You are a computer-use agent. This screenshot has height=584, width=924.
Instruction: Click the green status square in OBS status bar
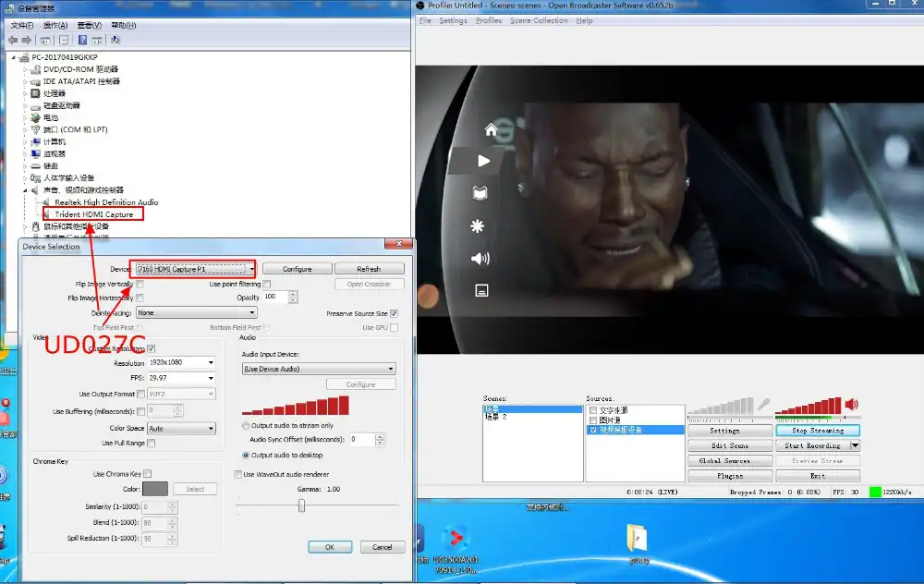tap(875, 492)
